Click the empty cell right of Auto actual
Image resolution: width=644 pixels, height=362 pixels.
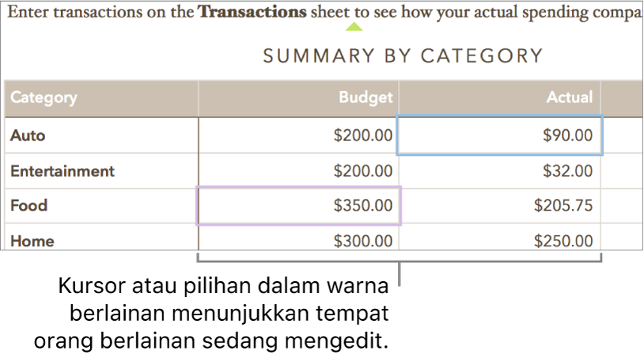[x=623, y=135]
